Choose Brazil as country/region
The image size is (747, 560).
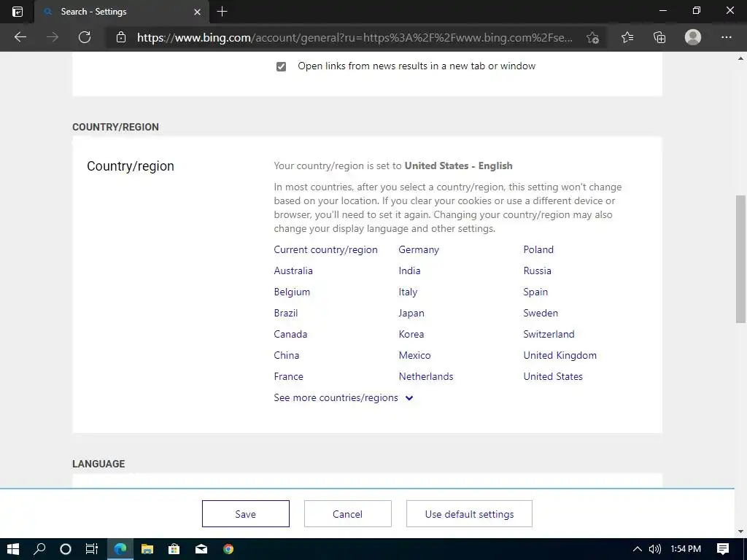click(x=285, y=313)
